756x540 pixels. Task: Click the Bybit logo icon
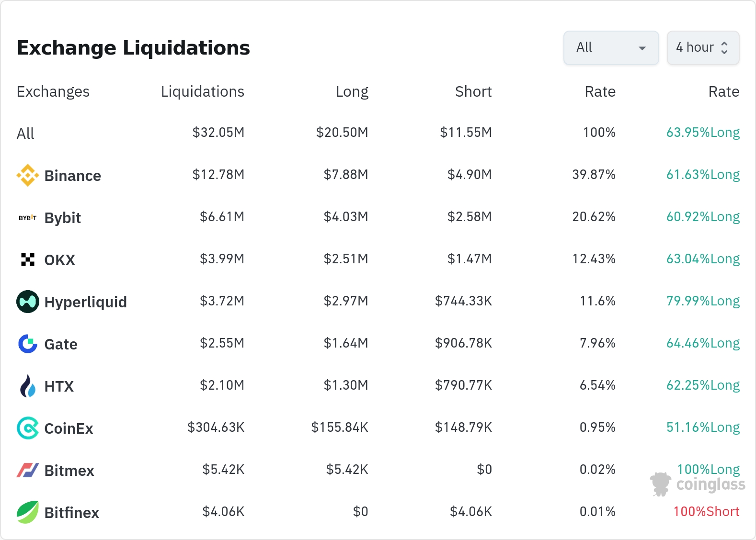(28, 218)
